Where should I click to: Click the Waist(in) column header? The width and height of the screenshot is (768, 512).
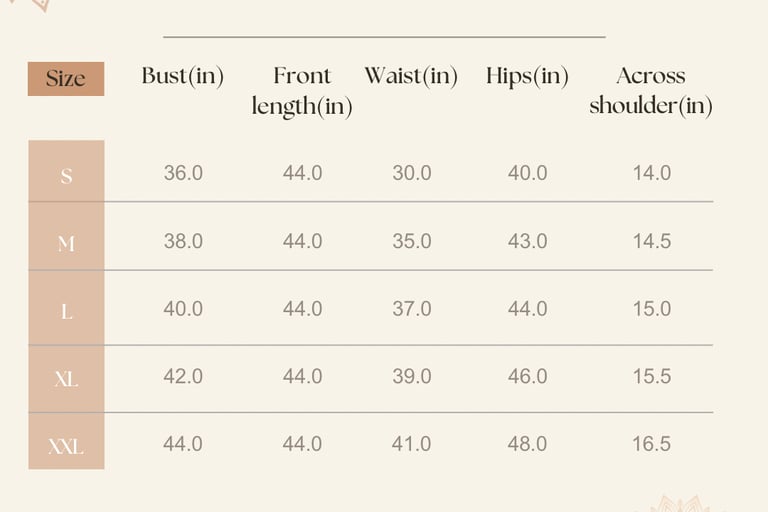point(411,76)
